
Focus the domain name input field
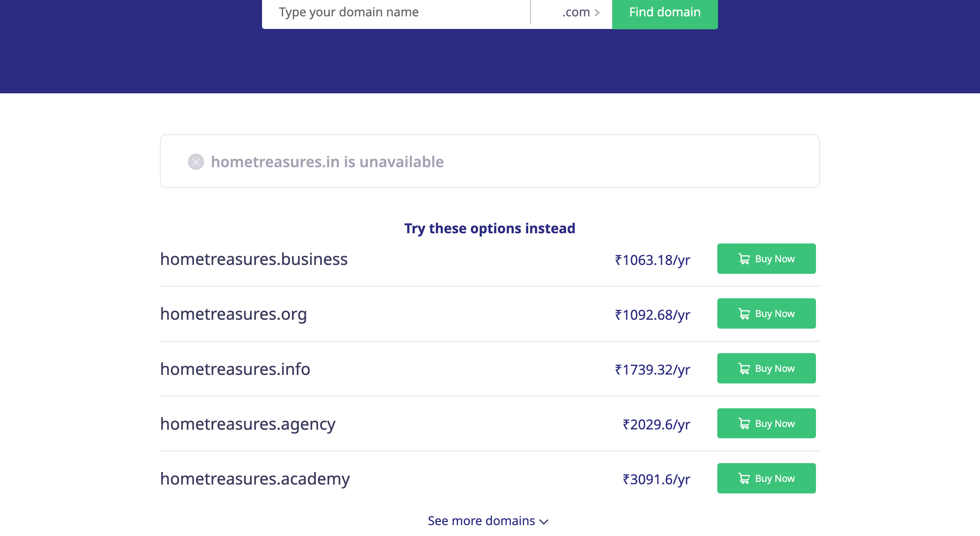coord(396,12)
